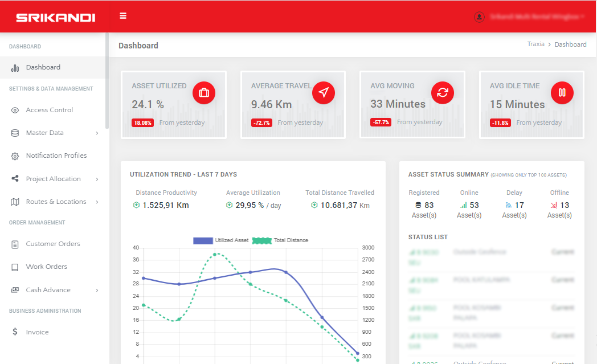Go to Work Orders page

coord(47,267)
